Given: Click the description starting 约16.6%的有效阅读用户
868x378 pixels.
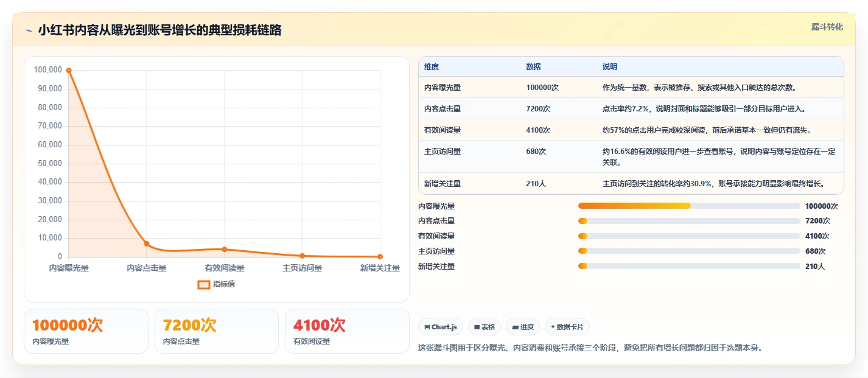Looking at the screenshot, I should [719, 157].
